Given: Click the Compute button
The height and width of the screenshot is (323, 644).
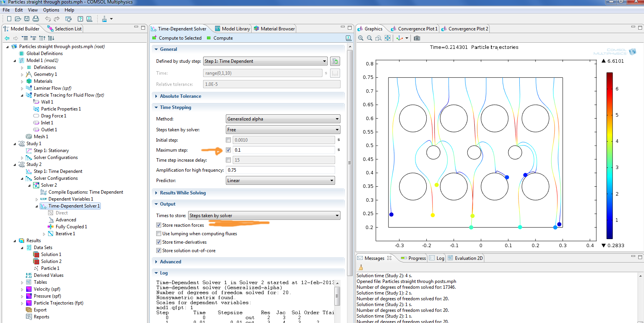Looking at the screenshot, I should (220, 38).
